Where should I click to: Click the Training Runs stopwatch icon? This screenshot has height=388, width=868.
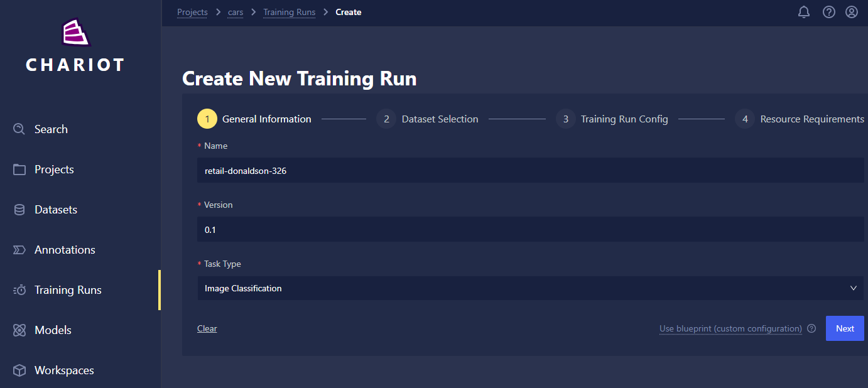[19, 290]
